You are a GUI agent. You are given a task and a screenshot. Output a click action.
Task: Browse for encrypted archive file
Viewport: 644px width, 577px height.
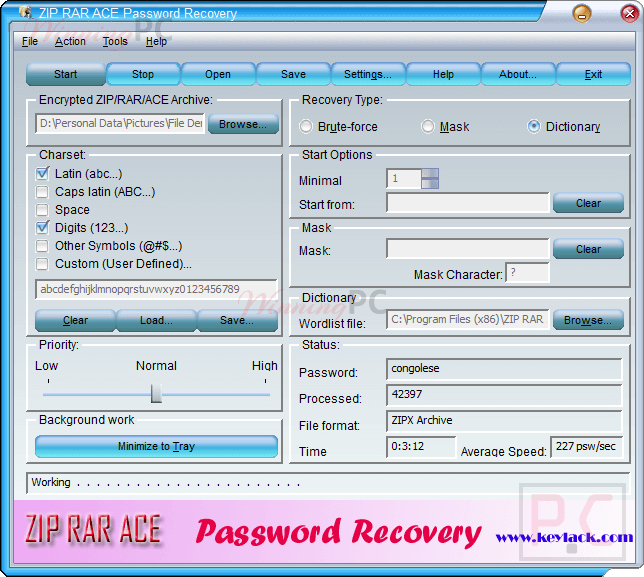coord(243,124)
